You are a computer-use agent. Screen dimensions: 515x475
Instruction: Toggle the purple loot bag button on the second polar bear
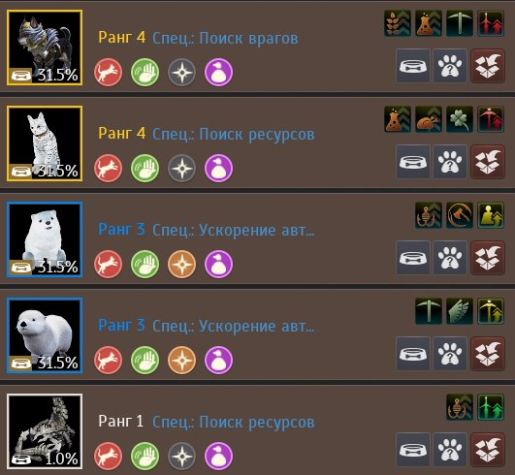(x=219, y=360)
